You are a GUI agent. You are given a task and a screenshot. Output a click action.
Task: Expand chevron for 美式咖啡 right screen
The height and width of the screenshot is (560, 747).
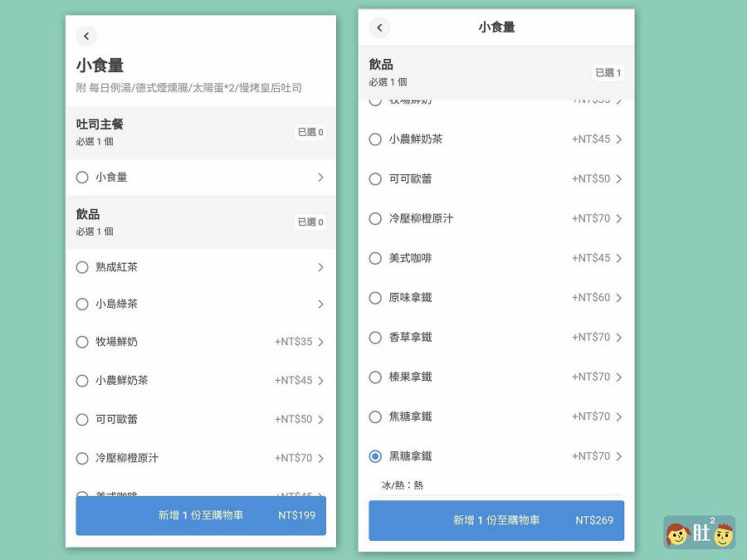pos(619,258)
